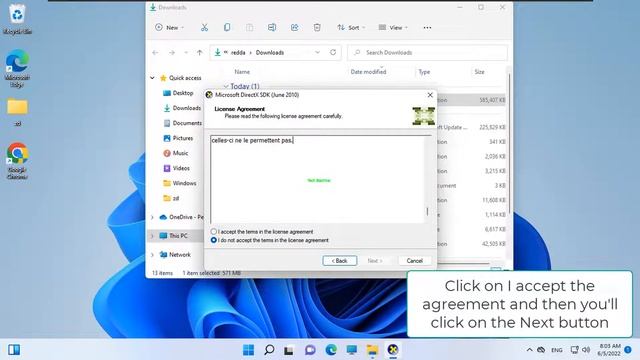Click the Copy icon in Explorer toolbar
This screenshot has height=360, width=640.
click(227, 27)
